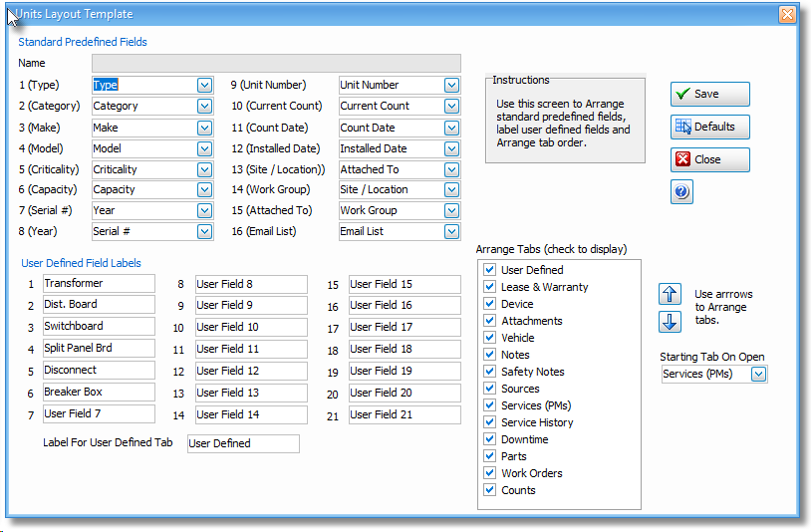Open the 5 (Criticality) dropdown

coord(205,169)
